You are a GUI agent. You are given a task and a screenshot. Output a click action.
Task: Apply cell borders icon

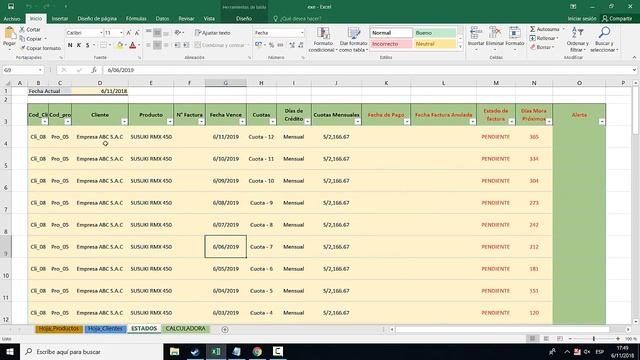point(104,45)
